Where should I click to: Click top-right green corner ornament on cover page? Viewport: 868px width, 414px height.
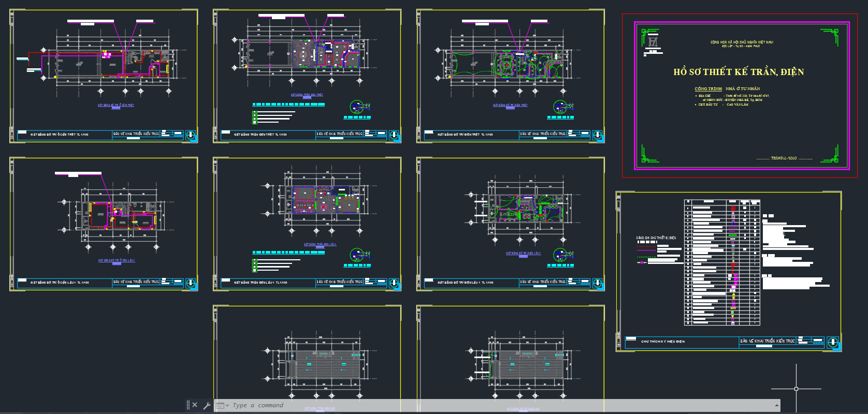click(x=830, y=37)
